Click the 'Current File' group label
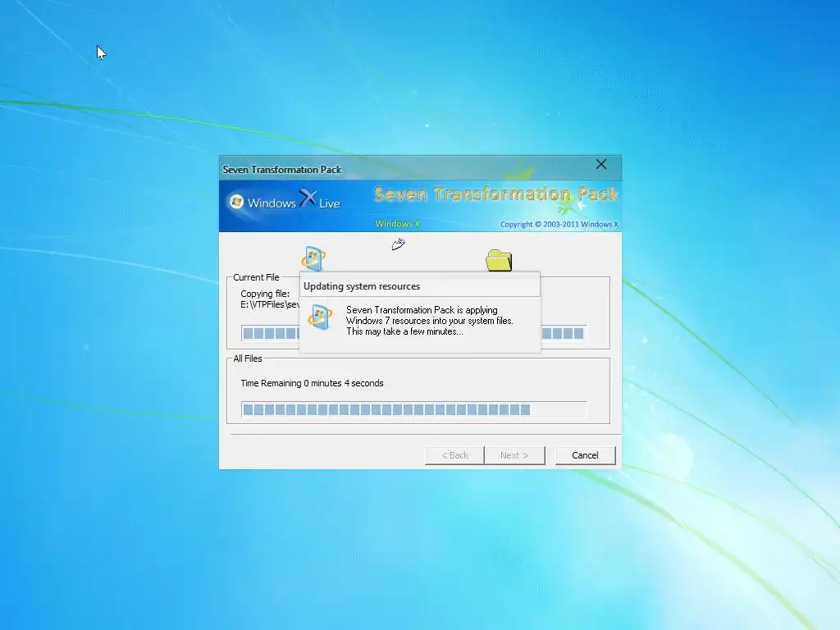This screenshot has width=840, height=630. click(256, 277)
